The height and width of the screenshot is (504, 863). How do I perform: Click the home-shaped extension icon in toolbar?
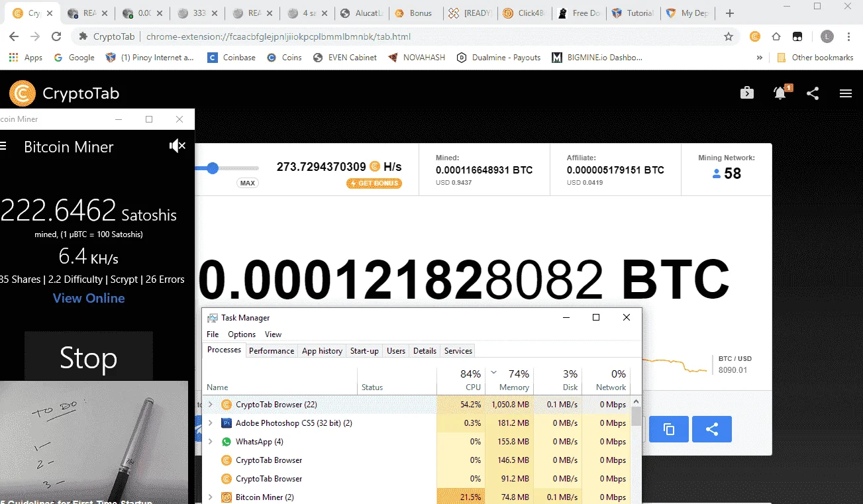point(776,36)
